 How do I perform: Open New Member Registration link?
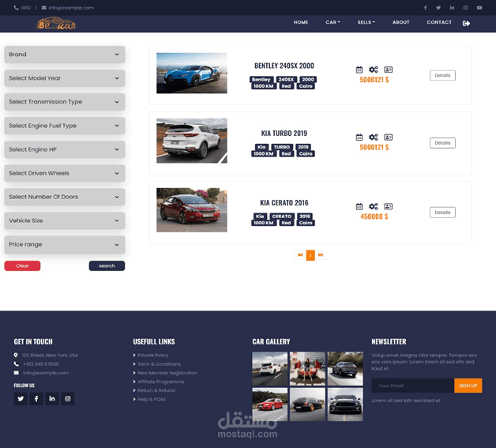(167, 373)
